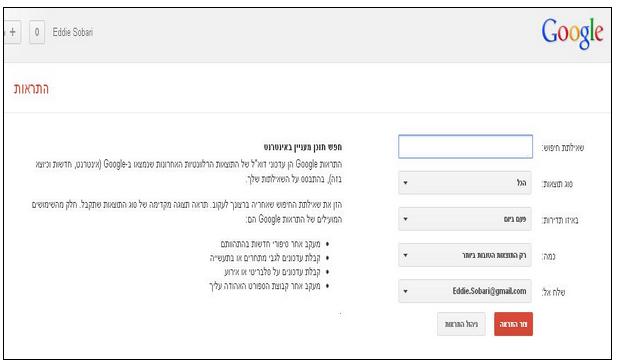Focus the search query text field

coord(465,147)
